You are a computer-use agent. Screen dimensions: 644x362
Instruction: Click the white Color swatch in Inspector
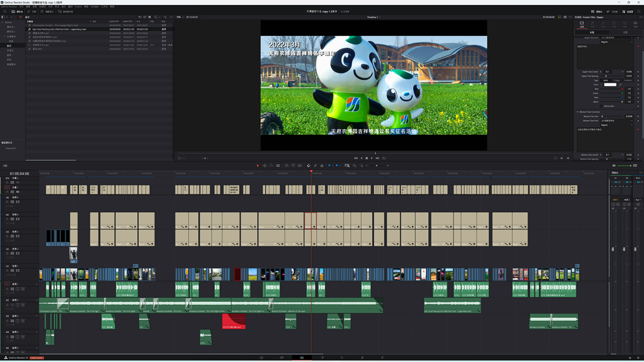[611, 85]
